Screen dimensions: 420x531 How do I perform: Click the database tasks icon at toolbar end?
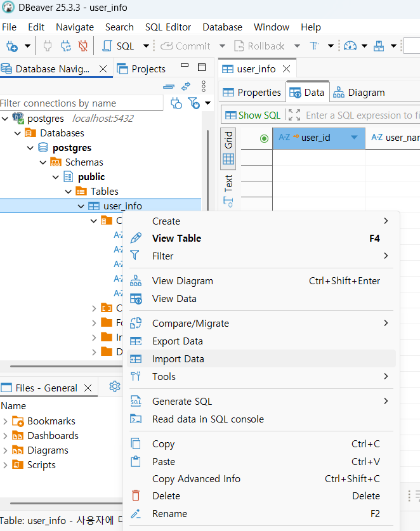tap(379, 46)
